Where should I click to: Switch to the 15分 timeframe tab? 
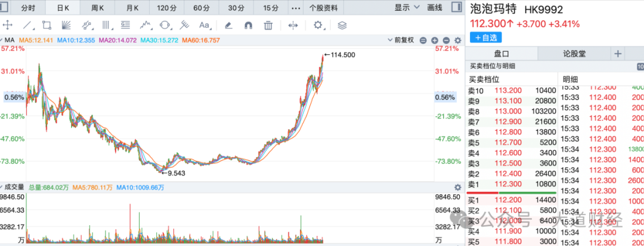pos(270,7)
